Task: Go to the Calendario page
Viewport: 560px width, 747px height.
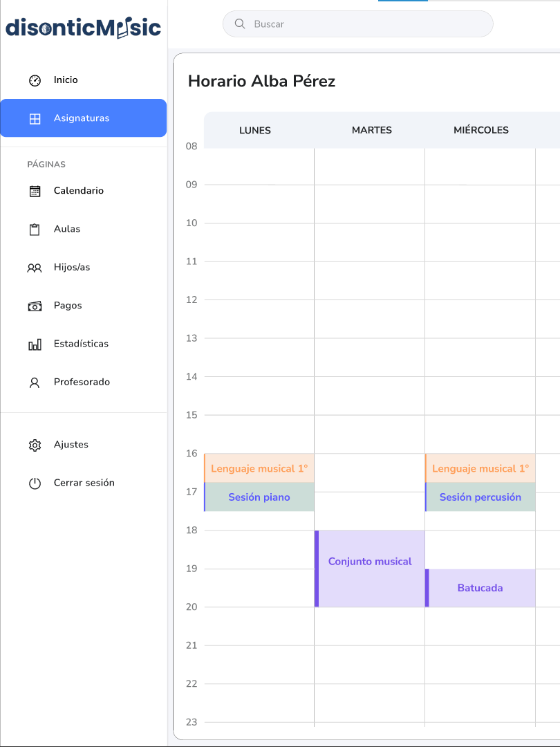Action: (79, 191)
